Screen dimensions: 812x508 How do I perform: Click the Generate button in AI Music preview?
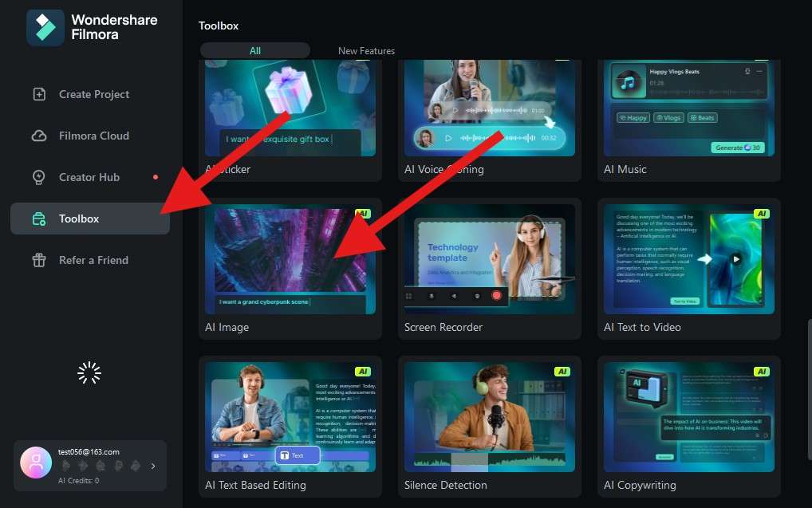point(738,148)
